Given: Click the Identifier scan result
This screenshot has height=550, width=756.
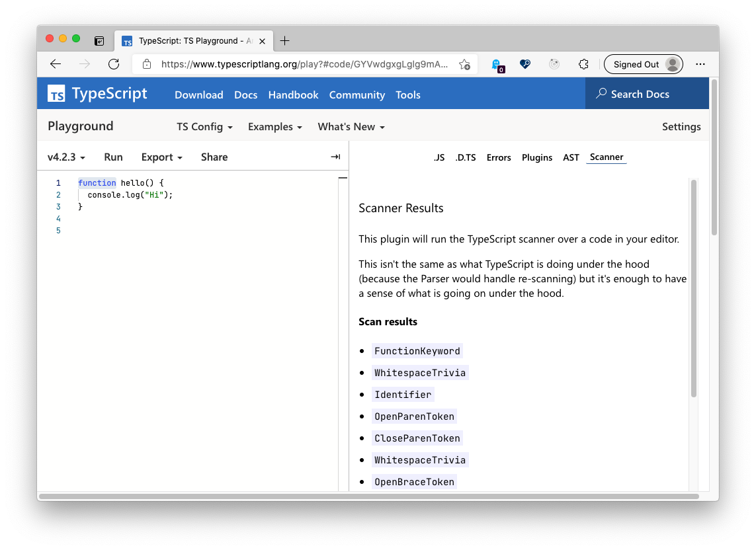Looking at the screenshot, I should pos(403,395).
